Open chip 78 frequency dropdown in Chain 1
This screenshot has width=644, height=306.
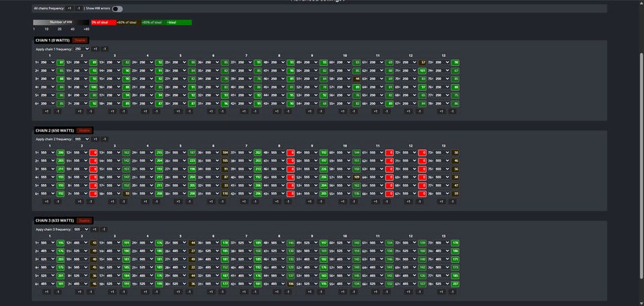pyautogui.click(x=442, y=103)
